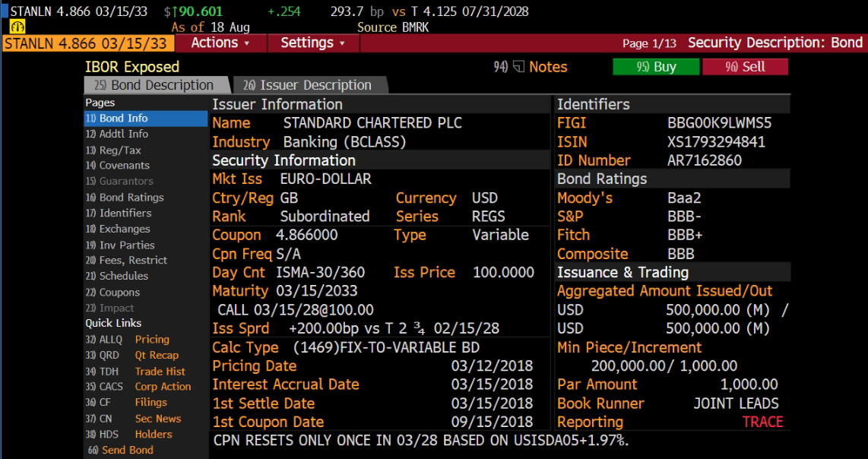Click the yellow gauge icon under ticker

17,27
